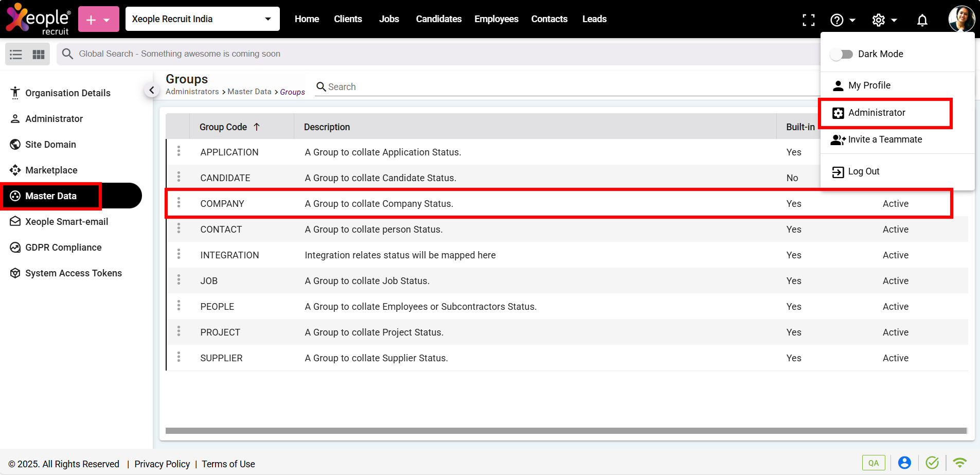Click the QA badge in footer
This screenshot has width=980, height=475.
point(873,463)
